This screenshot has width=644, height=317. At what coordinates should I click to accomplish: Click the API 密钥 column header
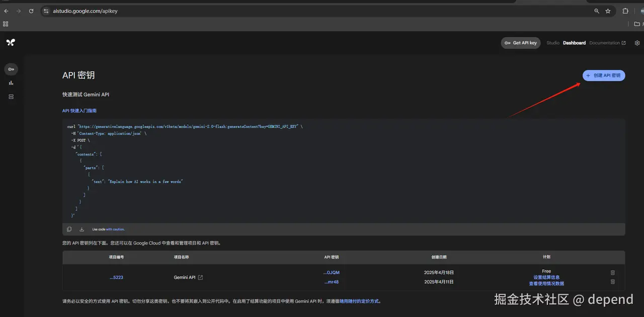point(332,257)
